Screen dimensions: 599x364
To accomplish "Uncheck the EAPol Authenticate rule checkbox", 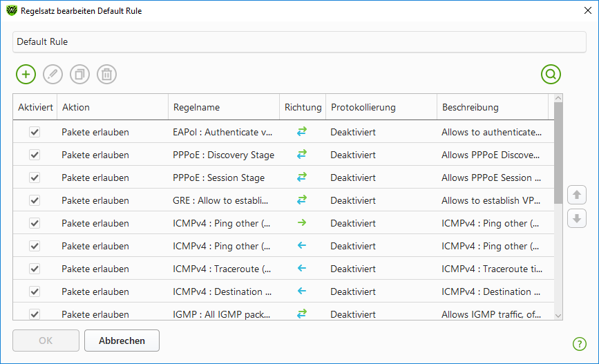I will [x=35, y=132].
